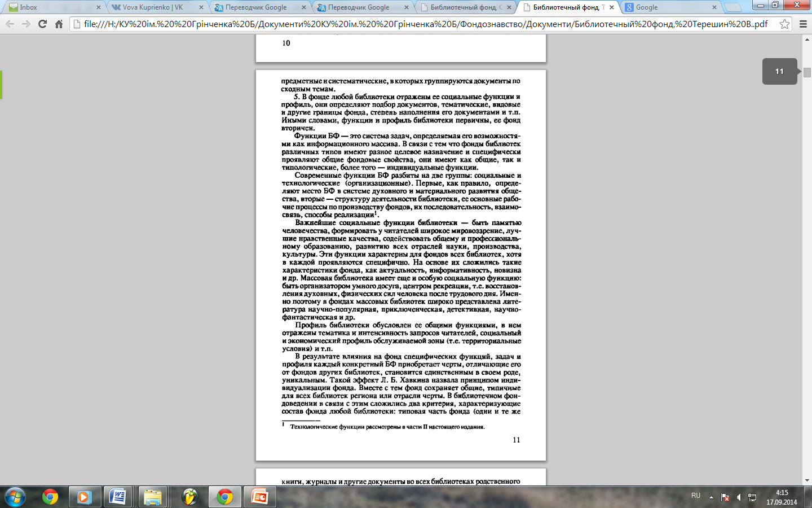Click the address bar with the file URL
This screenshot has width=812, height=508.
pos(426,24)
